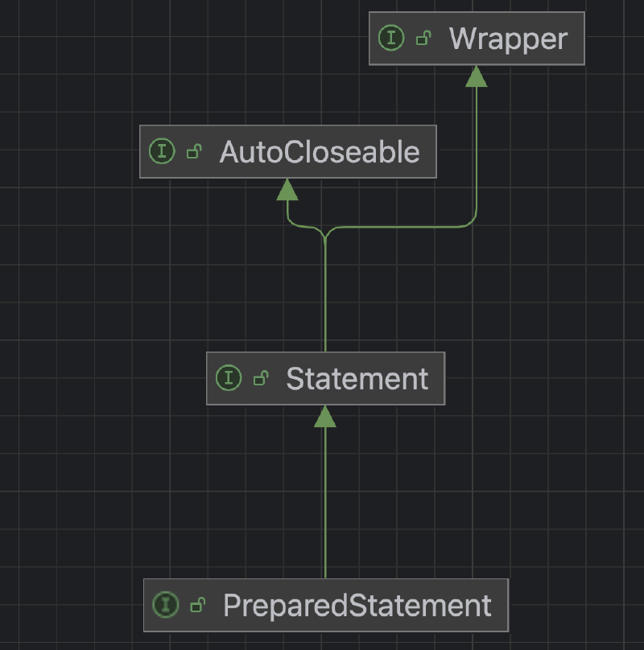Screen dimensions: 644x650
Task: Click the arrowhead pointing into Statement
Action: (325, 416)
